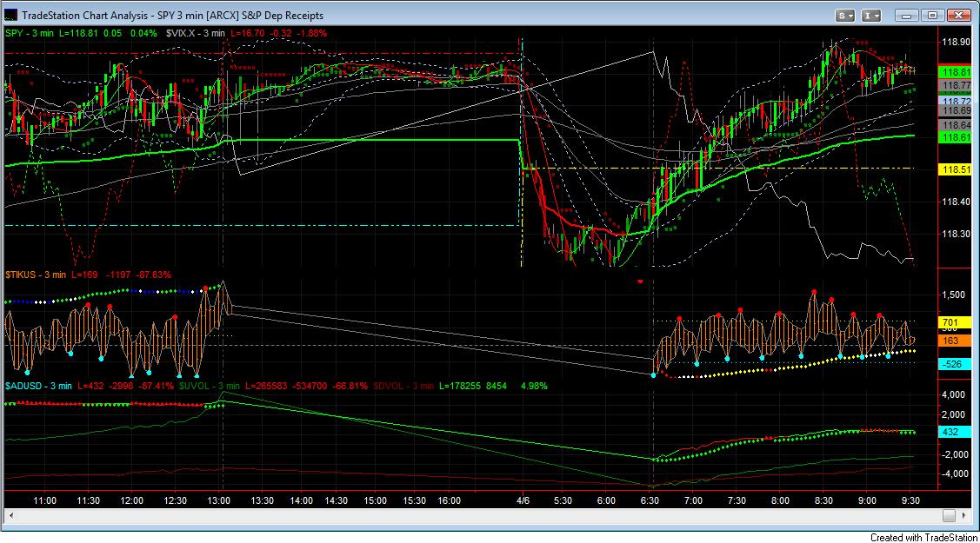Click the 4/6 date label on time axis
The width and height of the screenshot is (980, 543).
[x=523, y=500]
